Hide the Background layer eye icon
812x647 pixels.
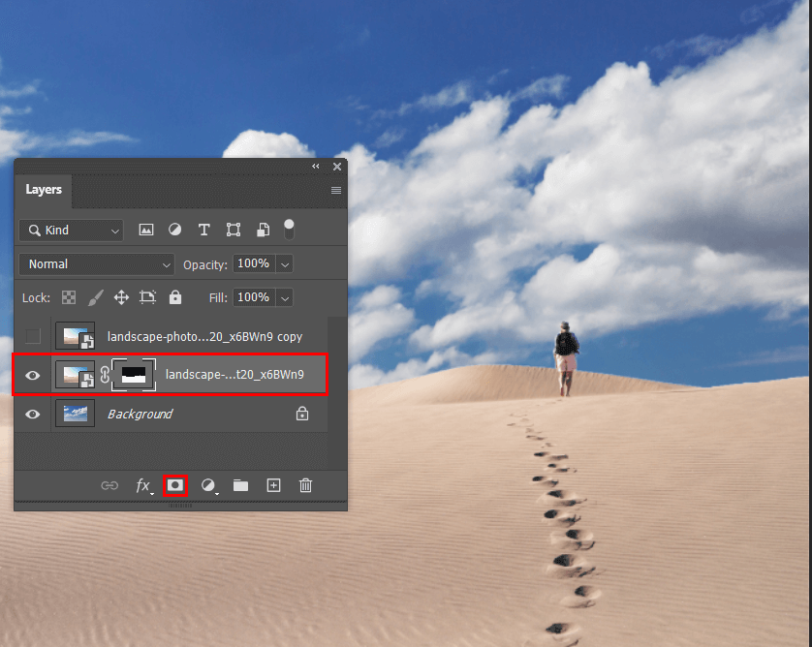33,415
